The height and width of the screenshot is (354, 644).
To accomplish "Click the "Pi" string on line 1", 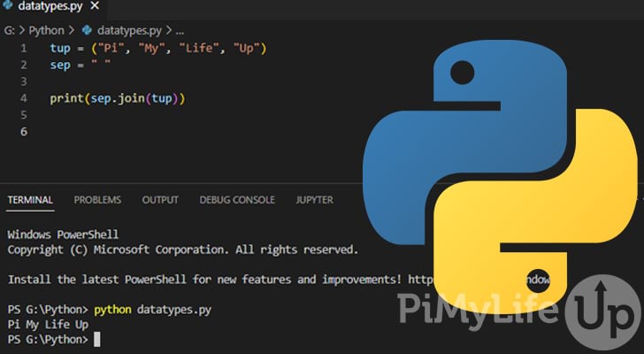I will (x=111, y=49).
